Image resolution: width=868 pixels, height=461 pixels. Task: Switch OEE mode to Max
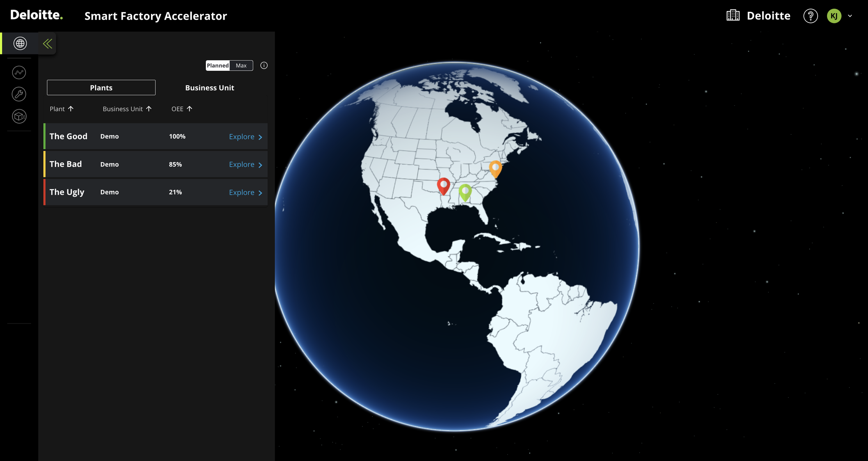[x=241, y=66]
